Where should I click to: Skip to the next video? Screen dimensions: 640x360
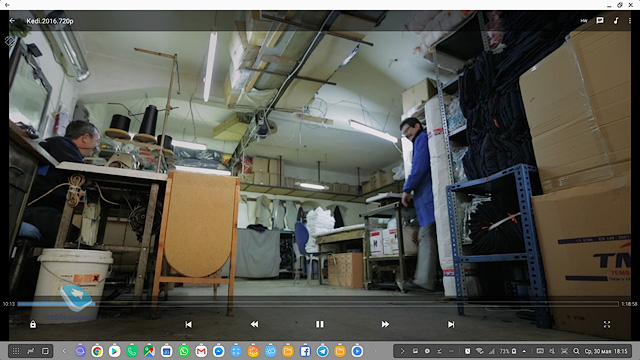click(451, 324)
